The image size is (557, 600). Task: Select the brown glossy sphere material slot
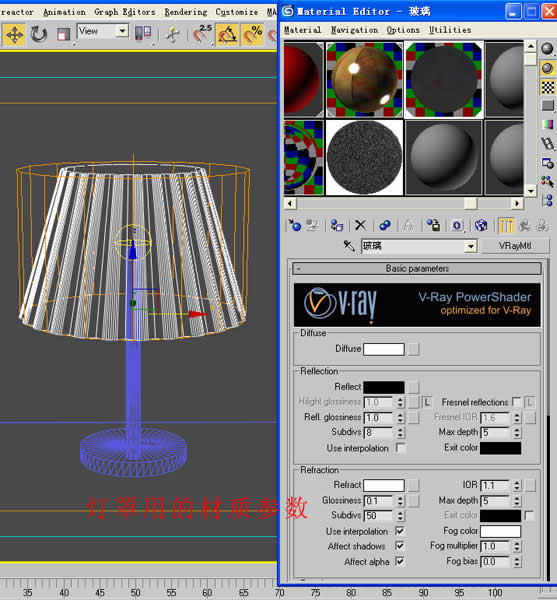[x=364, y=80]
